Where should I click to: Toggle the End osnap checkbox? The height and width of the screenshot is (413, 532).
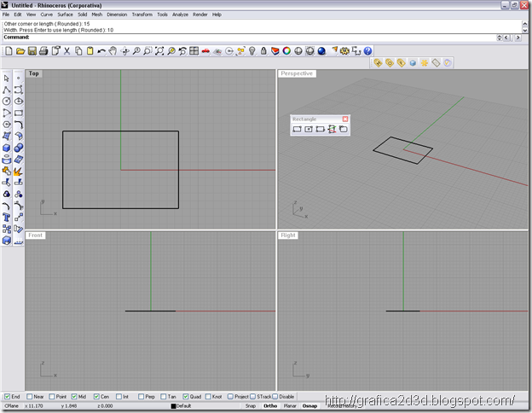point(7,396)
